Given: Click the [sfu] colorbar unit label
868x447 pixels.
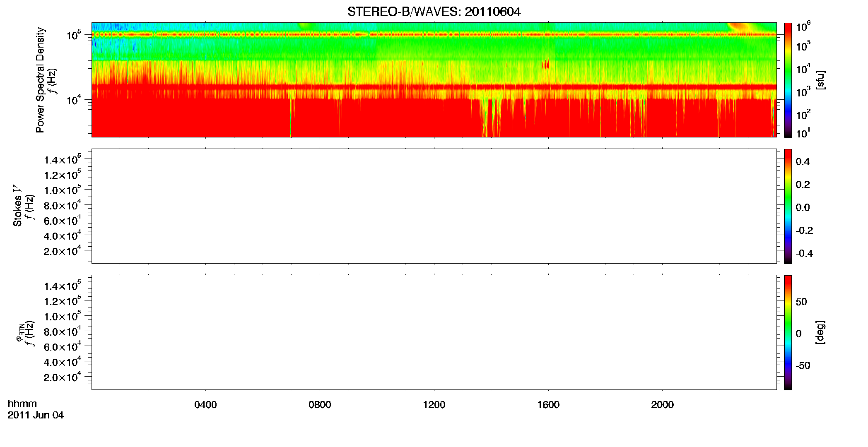Looking at the screenshot, I should tap(820, 80).
